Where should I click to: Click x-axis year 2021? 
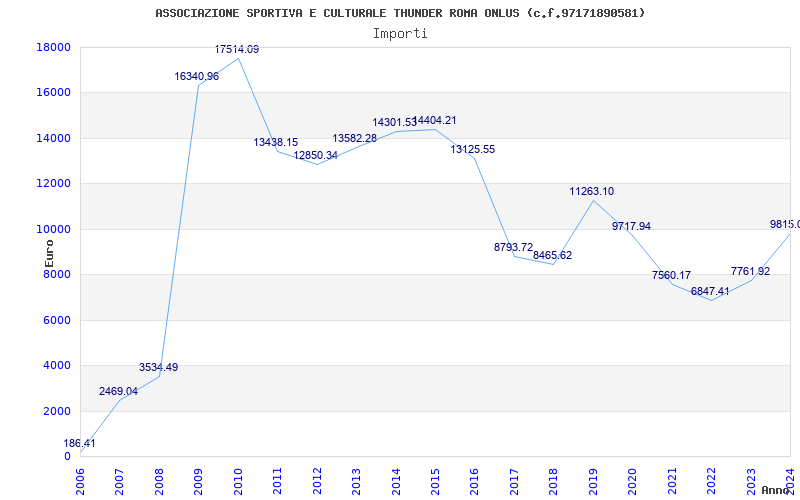pos(672,481)
